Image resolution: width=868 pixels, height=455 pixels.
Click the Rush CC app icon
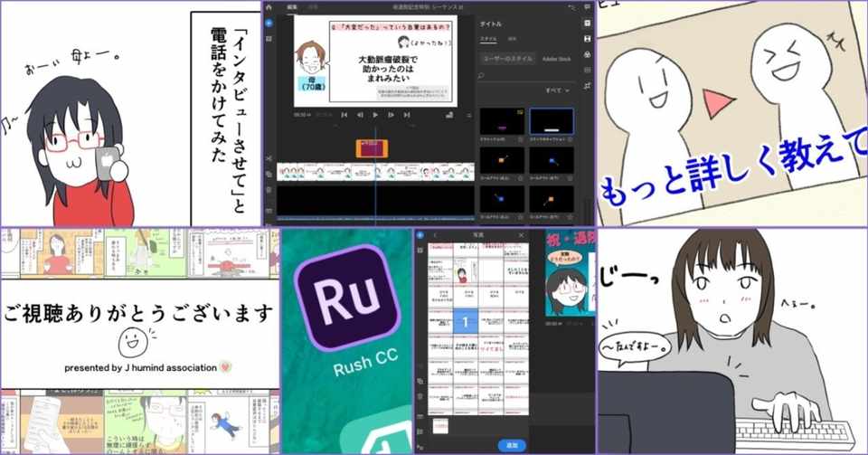[346, 299]
